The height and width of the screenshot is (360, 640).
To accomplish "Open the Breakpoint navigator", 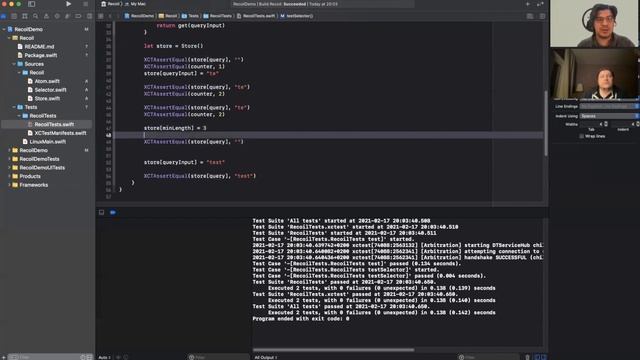I will tap(78, 16).
